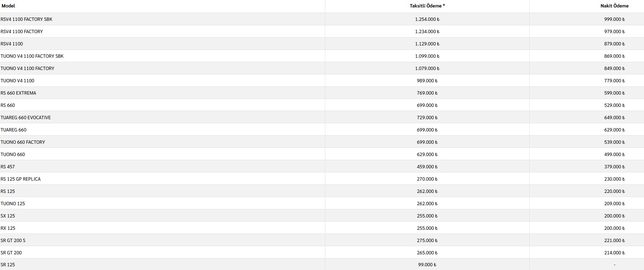Image resolution: width=644 pixels, height=270 pixels.
Task: Click the 649.000 ₺ cash price
Action: (x=615, y=118)
